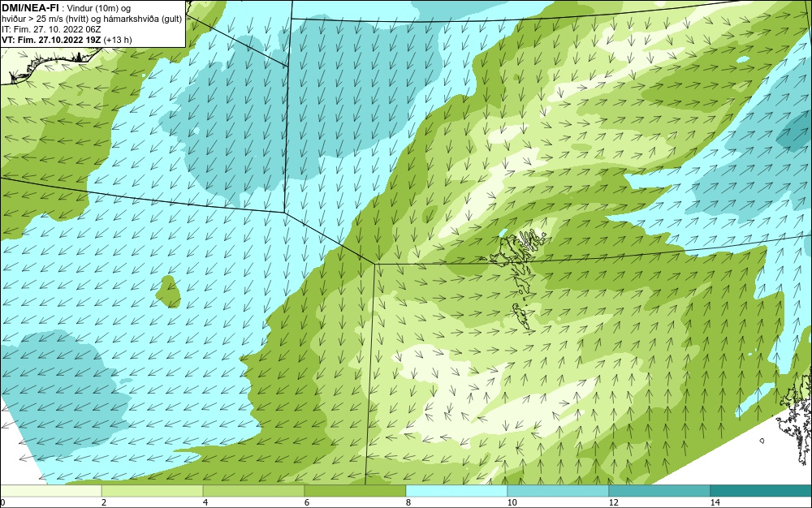Click the Iceland coastline outline below the header box
Screen dimensions: 812x508
pos(50,65)
